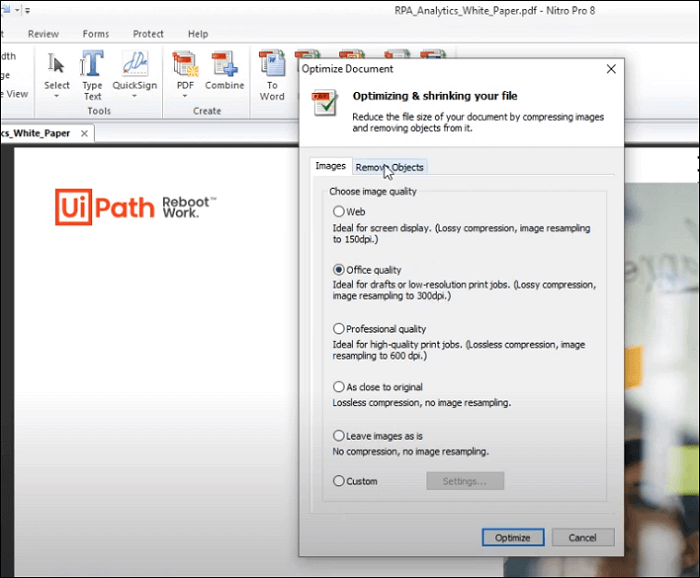700x578 pixels.
Task: Click the UiPath logo in document
Action: (104, 207)
